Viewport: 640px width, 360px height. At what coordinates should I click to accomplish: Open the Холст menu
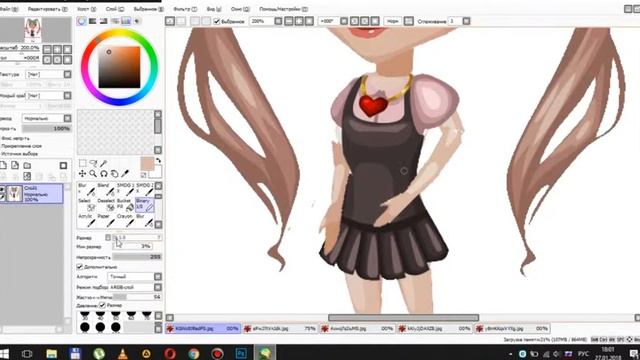(x=87, y=9)
